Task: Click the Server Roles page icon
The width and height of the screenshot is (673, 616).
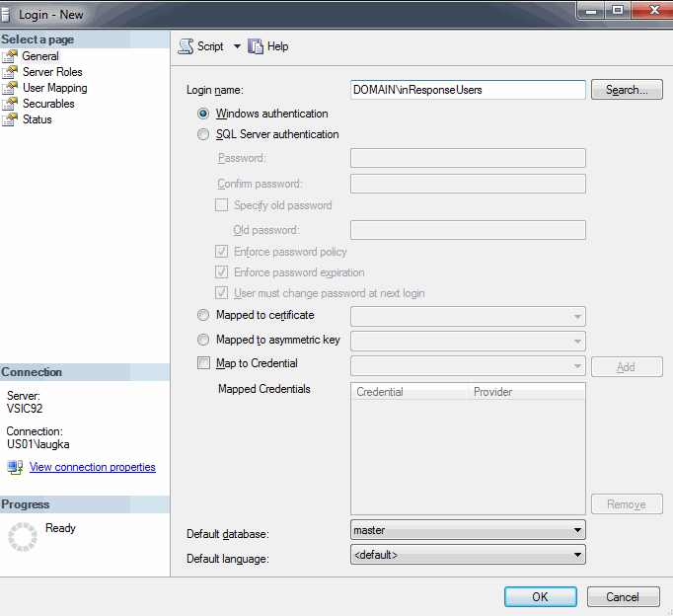Action: point(10,72)
